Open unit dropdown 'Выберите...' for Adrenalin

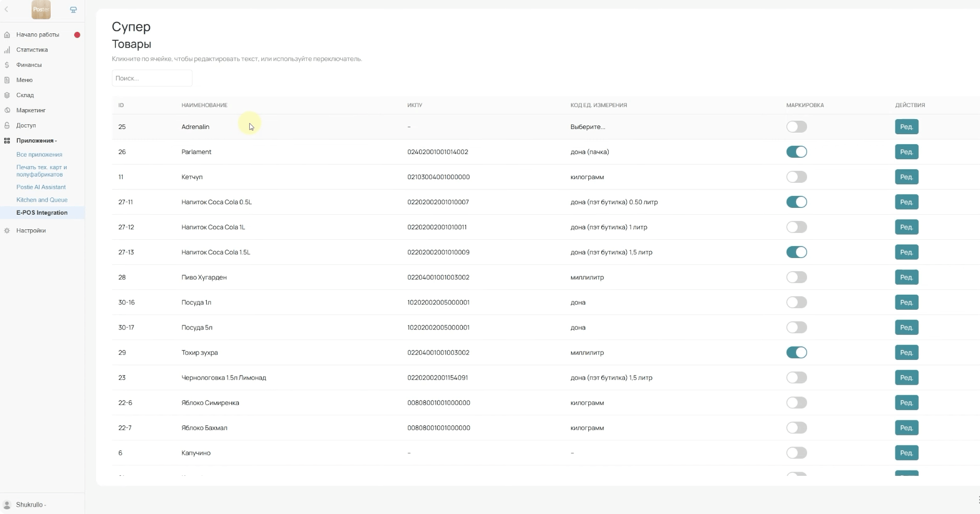pos(588,127)
